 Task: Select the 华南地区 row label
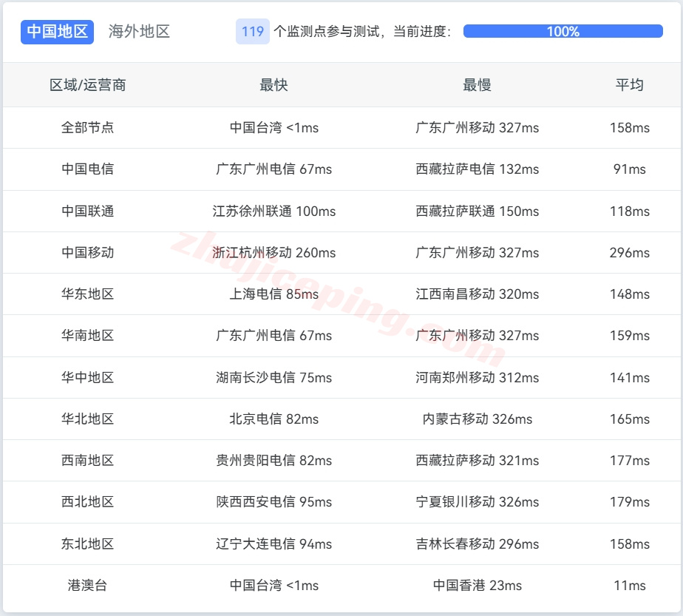tap(87, 336)
